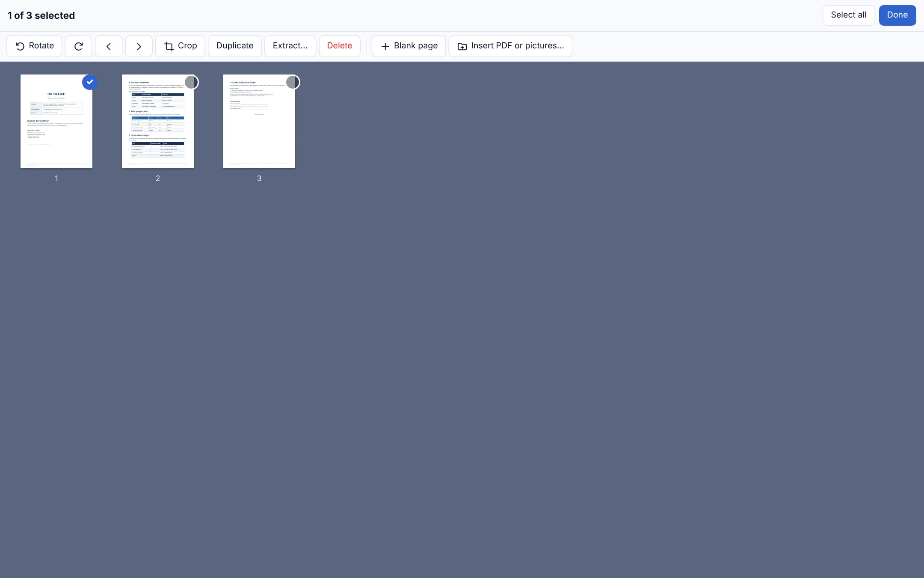Open the Extract pages dialog
This screenshot has width=924, height=578.
pos(290,46)
